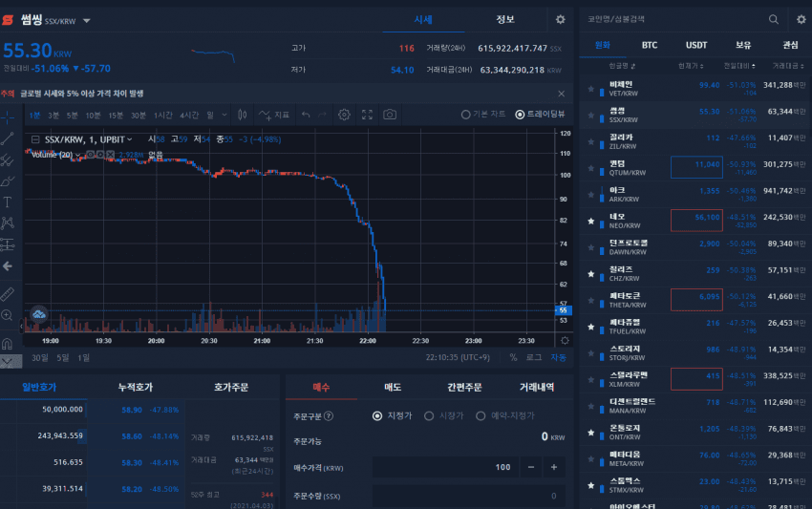812x509 pixels.
Task: Open the indicators (지표) menu
Action: pyautogui.click(x=274, y=115)
